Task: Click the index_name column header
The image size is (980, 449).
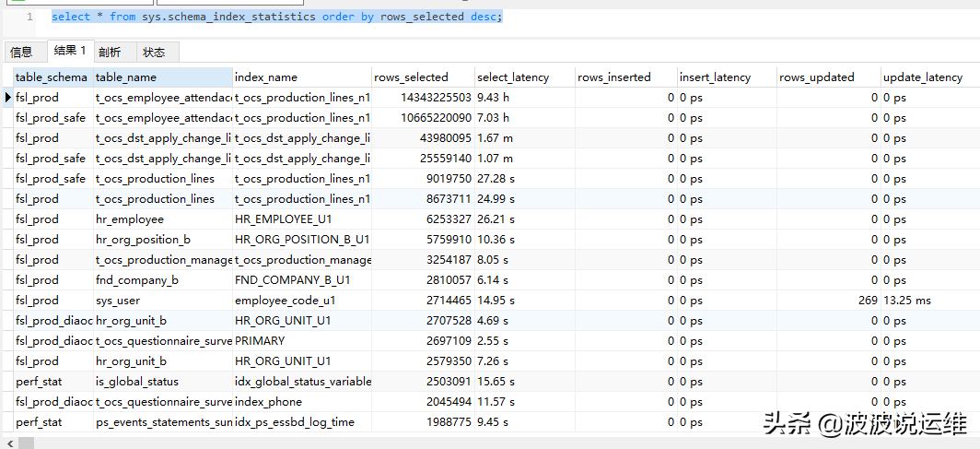Action: click(302, 77)
